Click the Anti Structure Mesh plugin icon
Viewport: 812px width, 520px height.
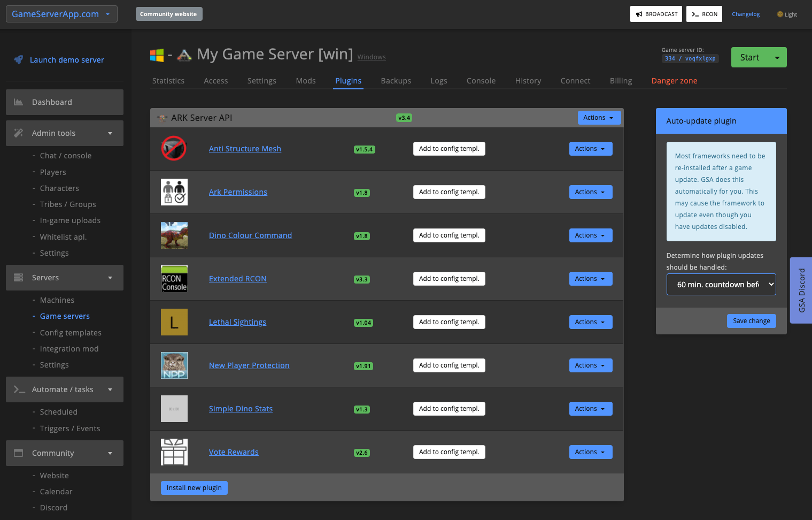[174, 149]
